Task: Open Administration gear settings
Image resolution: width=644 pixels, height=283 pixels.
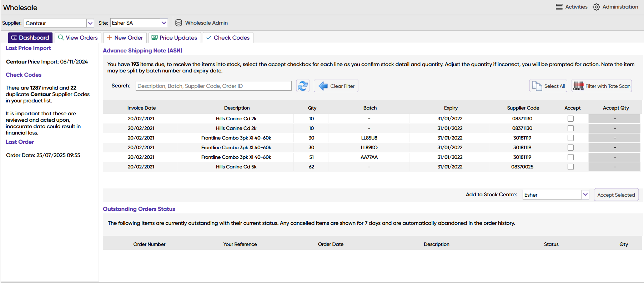Action: coord(596,7)
